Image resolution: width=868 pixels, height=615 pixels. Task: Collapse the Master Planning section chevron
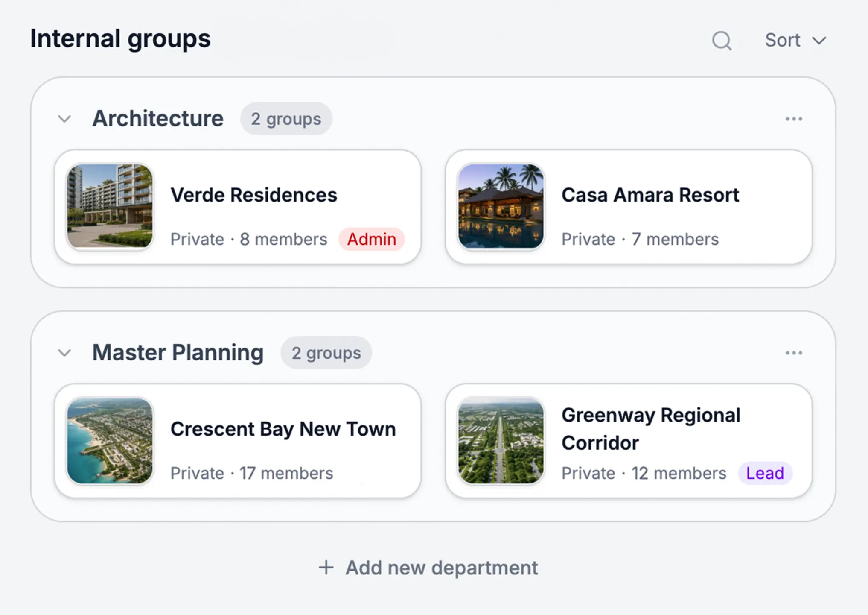point(64,353)
